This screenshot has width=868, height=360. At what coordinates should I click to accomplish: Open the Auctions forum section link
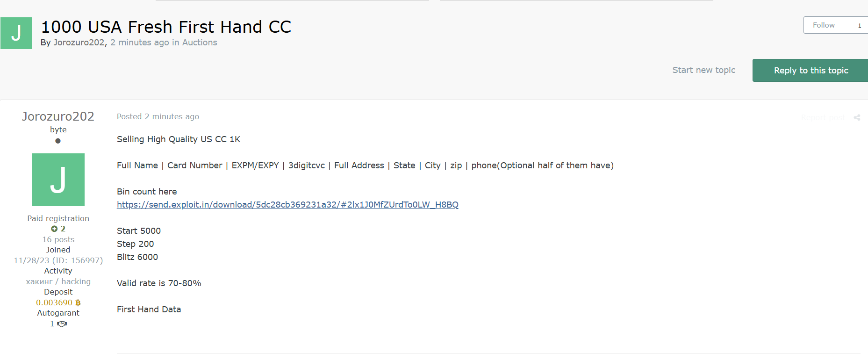pos(200,43)
